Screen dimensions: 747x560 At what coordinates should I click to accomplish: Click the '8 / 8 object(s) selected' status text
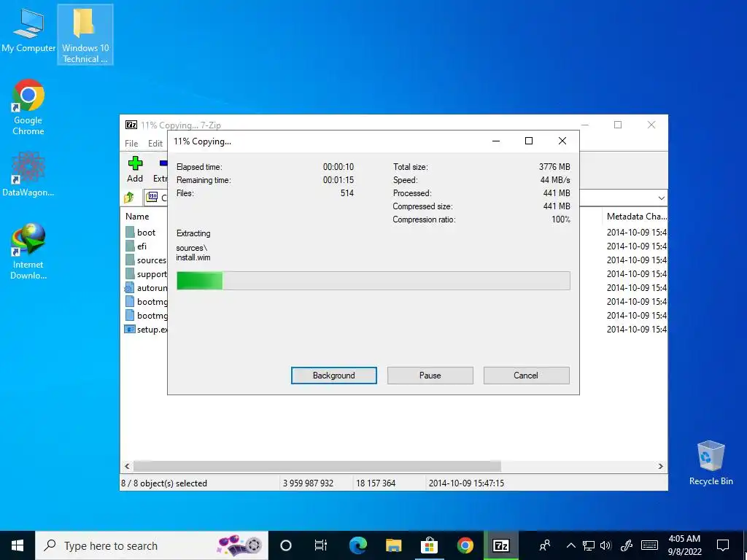point(164,483)
